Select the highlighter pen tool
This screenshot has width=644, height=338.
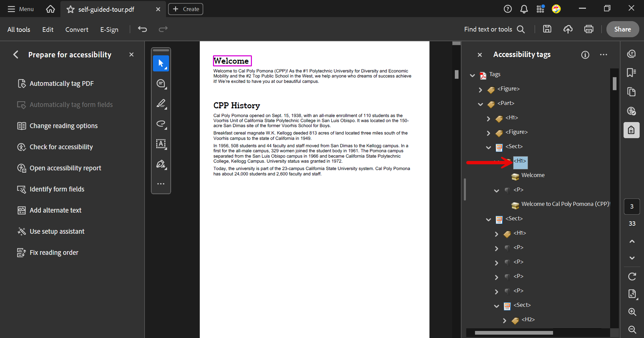click(x=161, y=104)
